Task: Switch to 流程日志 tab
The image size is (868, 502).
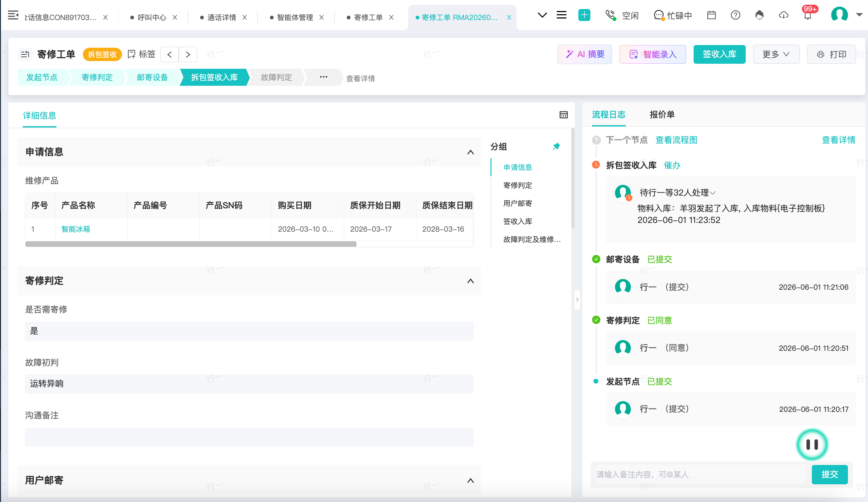Action: [609, 115]
